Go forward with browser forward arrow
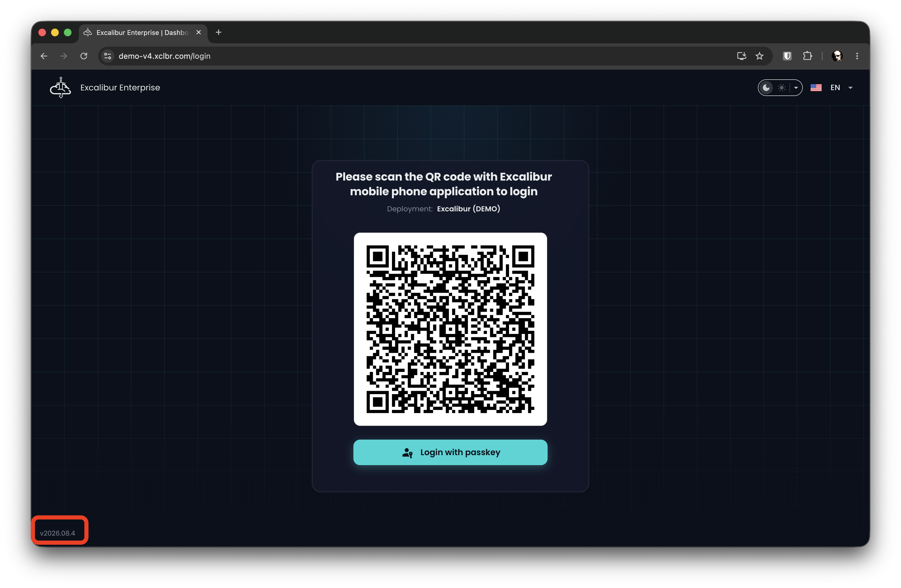The width and height of the screenshot is (901, 588). coord(64,56)
